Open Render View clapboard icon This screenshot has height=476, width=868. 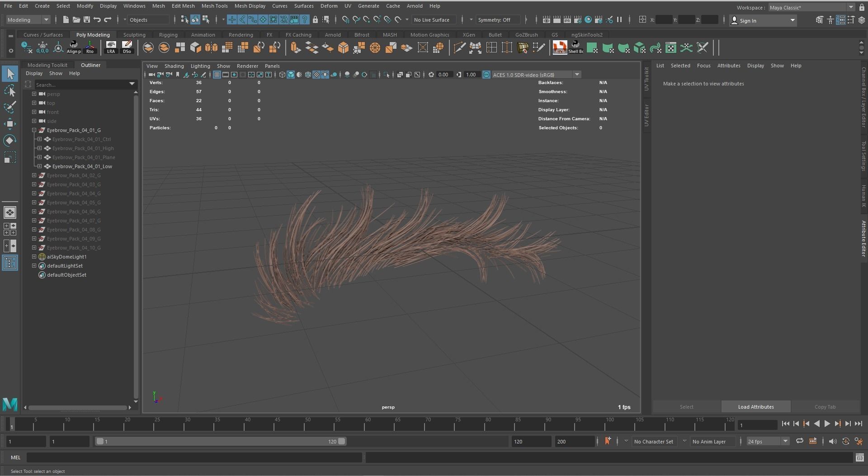coord(546,19)
